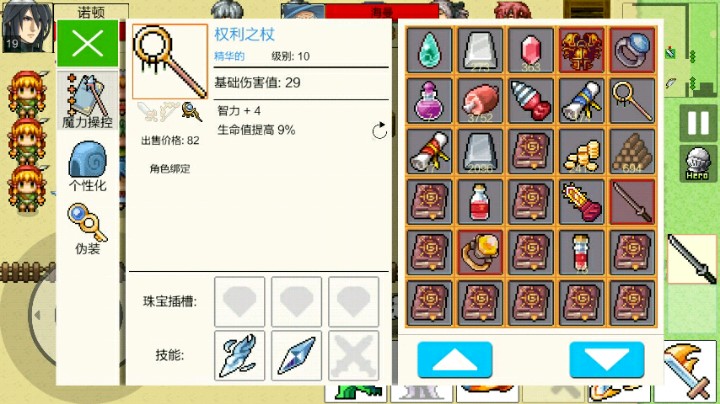Select the ice crystal shard skill
The height and width of the screenshot is (404, 720).
pyautogui.click(x=296, y=355)
